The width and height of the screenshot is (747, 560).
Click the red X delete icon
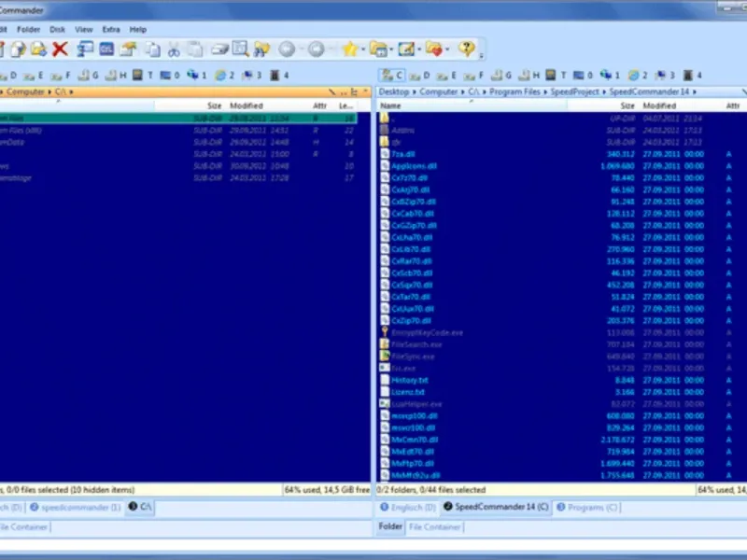60,49
